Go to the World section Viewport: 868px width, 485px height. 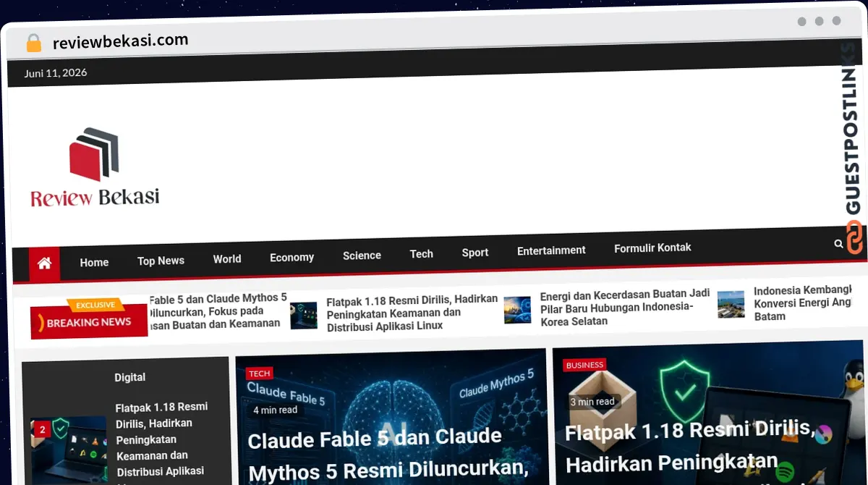[227, 259]
